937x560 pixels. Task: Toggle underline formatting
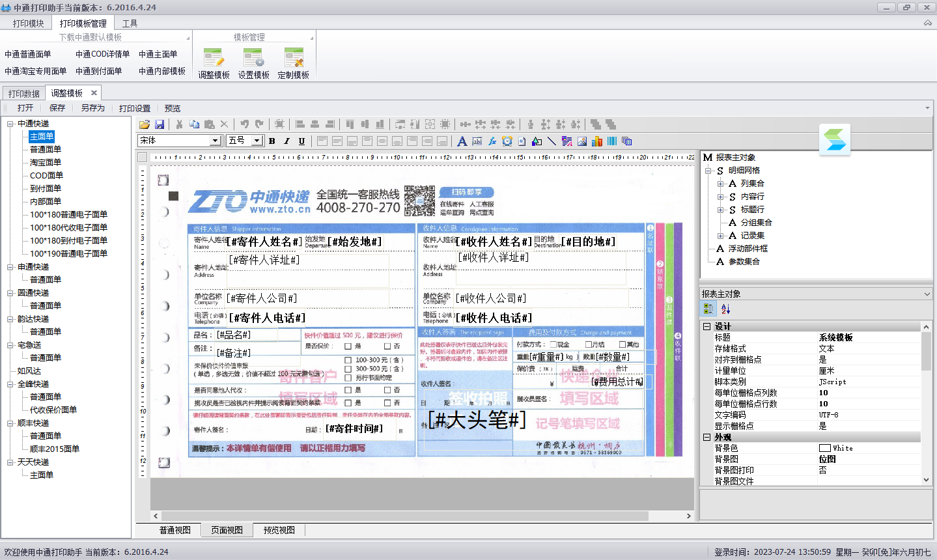301,141
